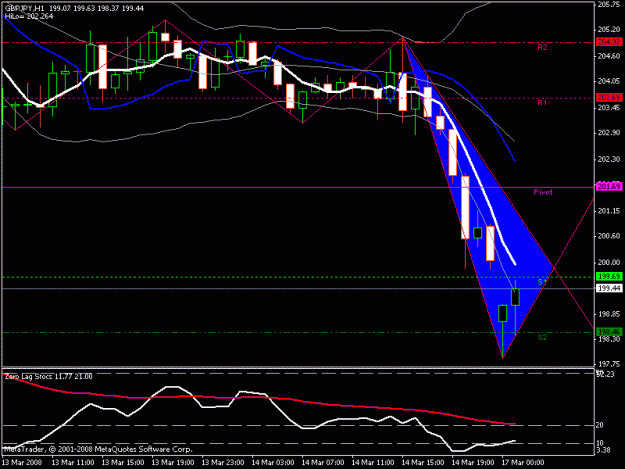This screenshot has height=469, width=625.
Task: Click the dark green 198.46 price tag
Action: pyautogui.click(x=609, y=332)
